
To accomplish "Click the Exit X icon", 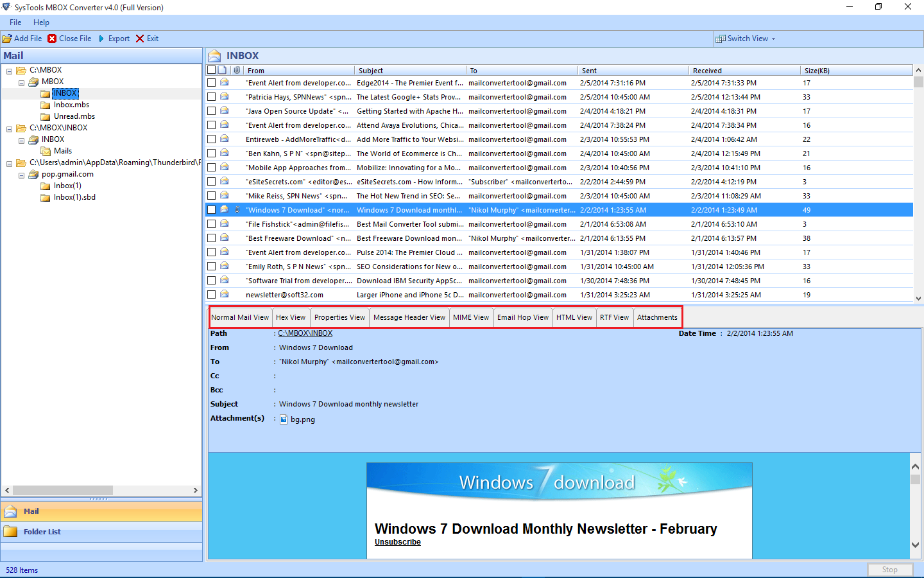I will click(140, 39).
